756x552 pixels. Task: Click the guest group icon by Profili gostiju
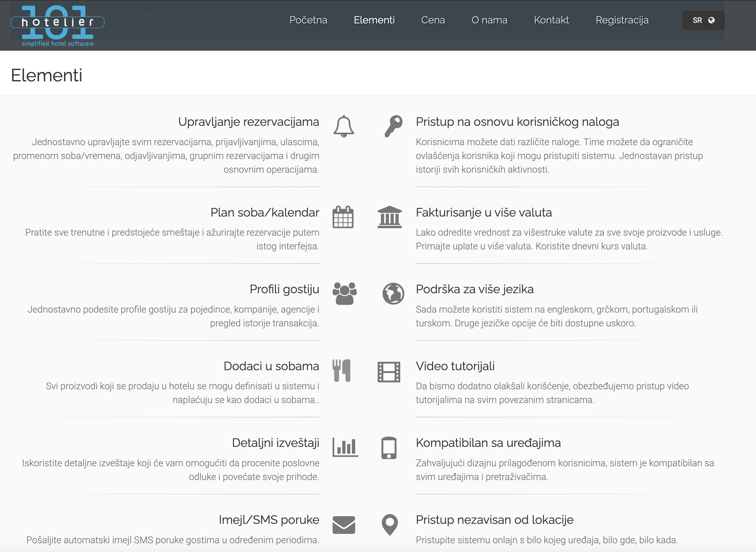(344, 294)
